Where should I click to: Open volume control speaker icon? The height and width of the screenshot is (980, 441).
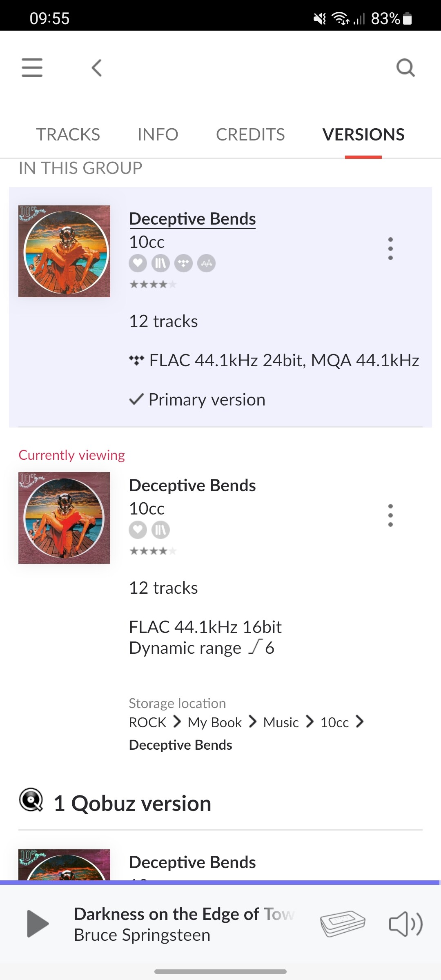tap(406, 924)
